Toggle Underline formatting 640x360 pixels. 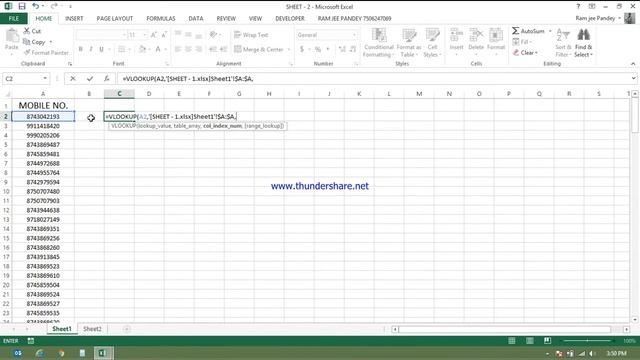(101, 49)
